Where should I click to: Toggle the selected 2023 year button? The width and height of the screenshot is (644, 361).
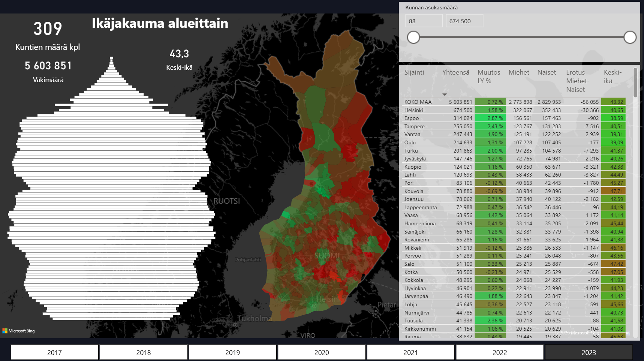tap(589, 352)
